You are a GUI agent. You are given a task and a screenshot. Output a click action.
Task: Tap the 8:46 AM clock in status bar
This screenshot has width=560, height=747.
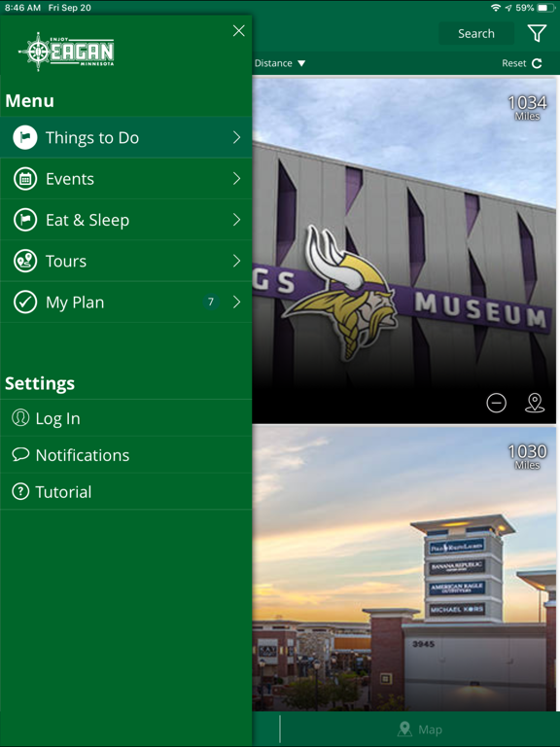pyautogui.click(x=22, y=8)
